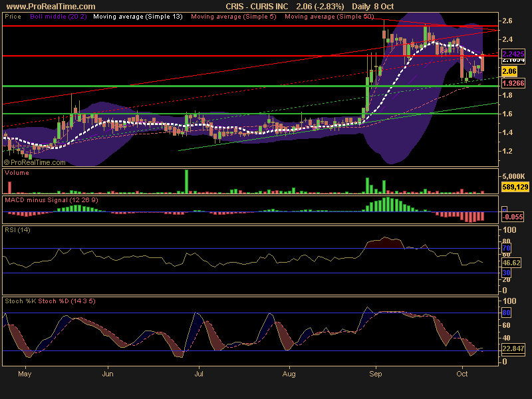Click the Oct marker on the time axis
Image resolution: width=532 pixels, height=399 pixels.
point(462,374)
